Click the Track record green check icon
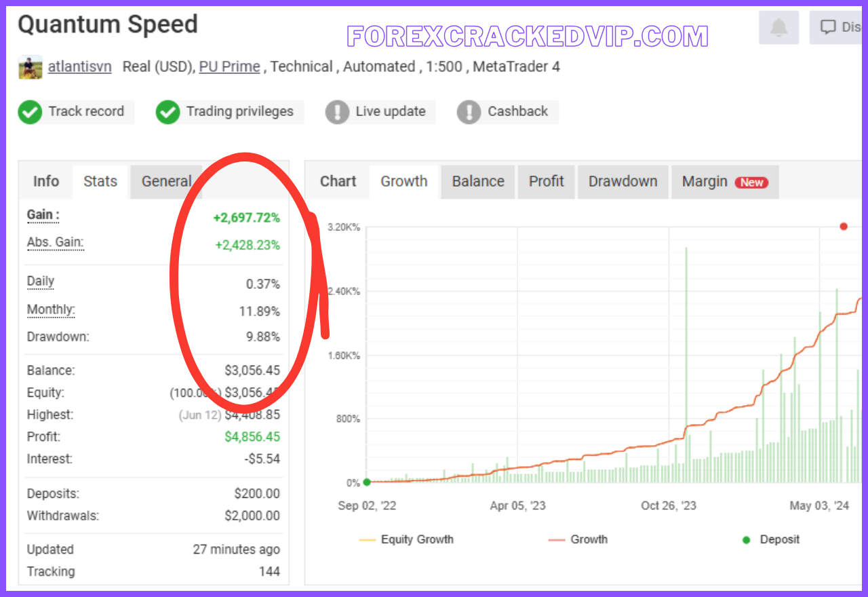The height and width of the screenshot is (597, 868). [31, 112]
